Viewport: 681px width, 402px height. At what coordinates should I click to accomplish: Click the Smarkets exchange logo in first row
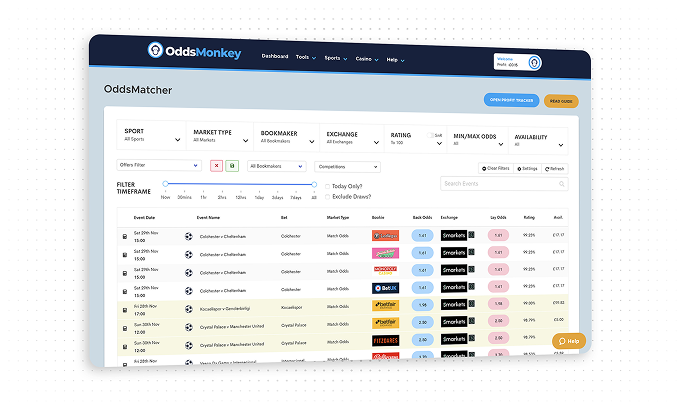point(455,236)
